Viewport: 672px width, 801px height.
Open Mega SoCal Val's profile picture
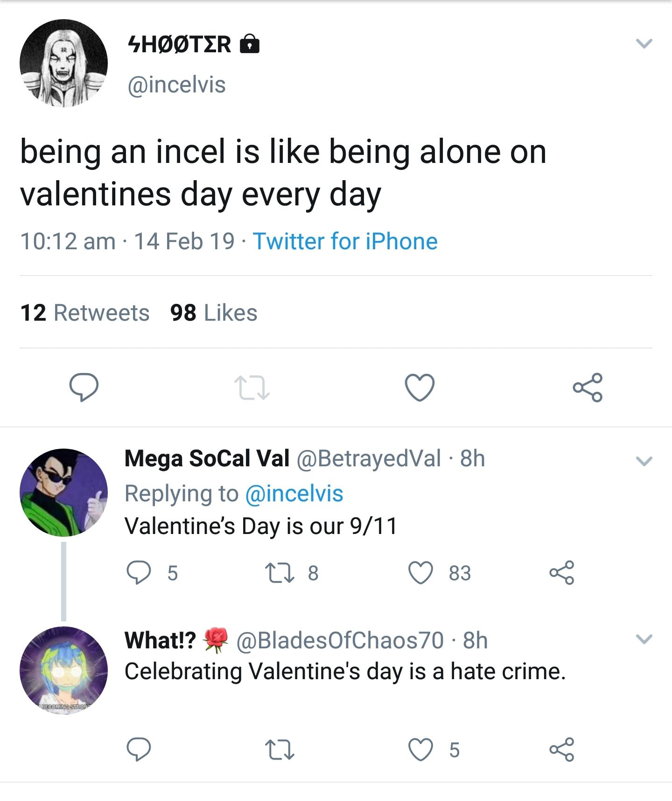coord(63,492)
